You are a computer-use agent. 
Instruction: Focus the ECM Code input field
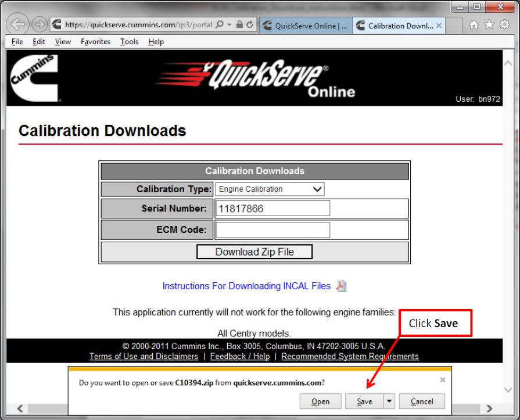click(272, 229)
